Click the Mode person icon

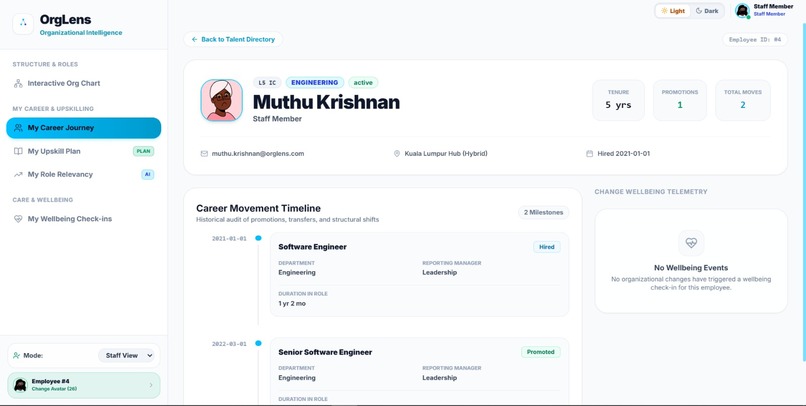click(16, 355)
